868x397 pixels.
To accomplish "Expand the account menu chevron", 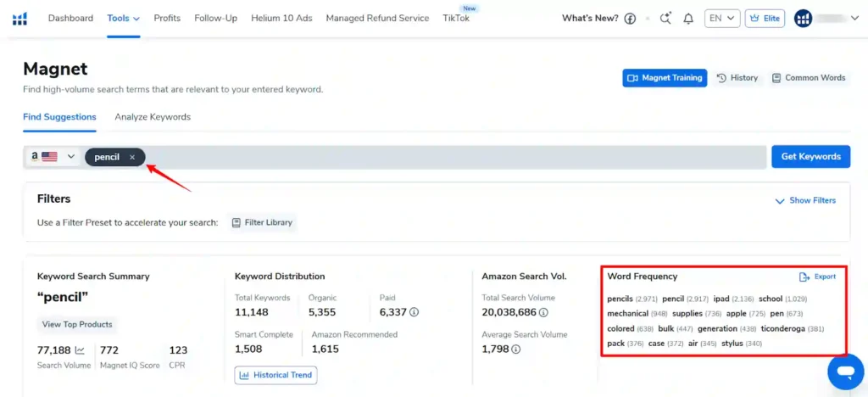I will 854,19.
